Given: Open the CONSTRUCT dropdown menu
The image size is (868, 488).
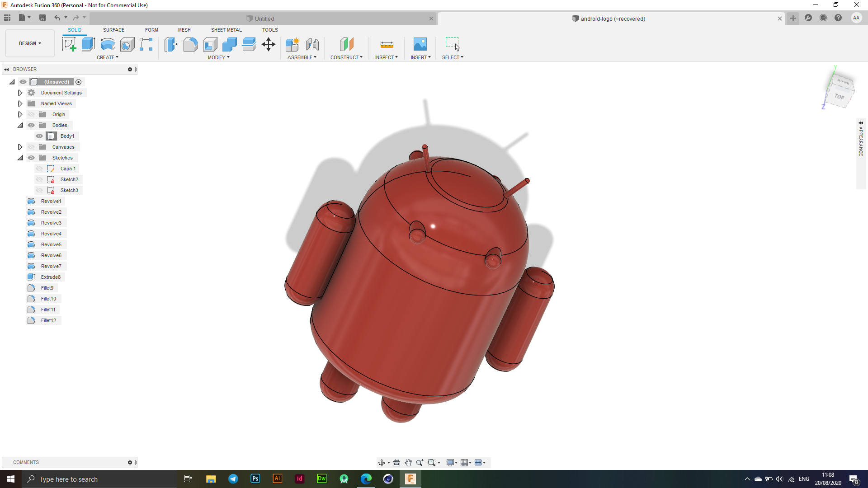Looking at the screenshot, I should coord(346,57).
